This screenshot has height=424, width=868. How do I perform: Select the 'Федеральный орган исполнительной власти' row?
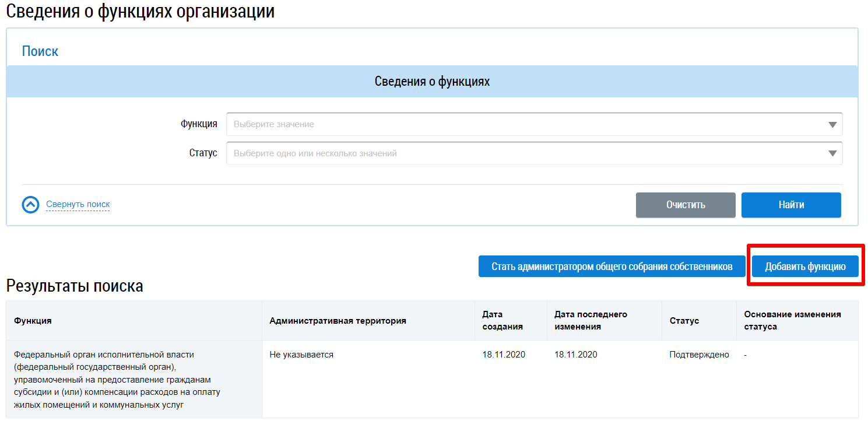pos(117,379)
